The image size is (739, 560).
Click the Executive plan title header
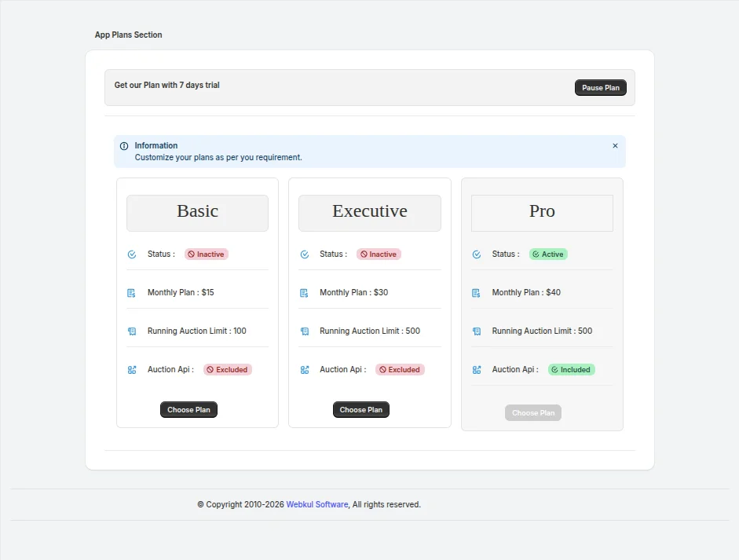370,213
